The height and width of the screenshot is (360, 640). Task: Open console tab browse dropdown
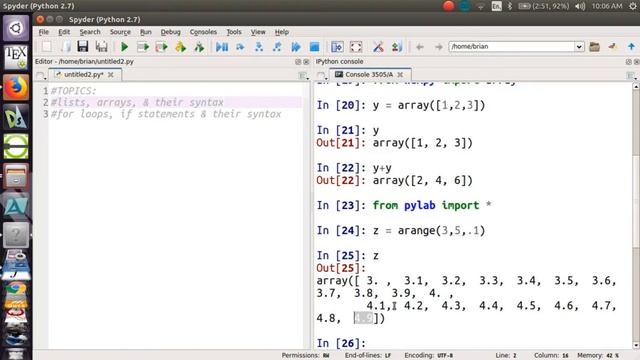(x=321, y=76)
